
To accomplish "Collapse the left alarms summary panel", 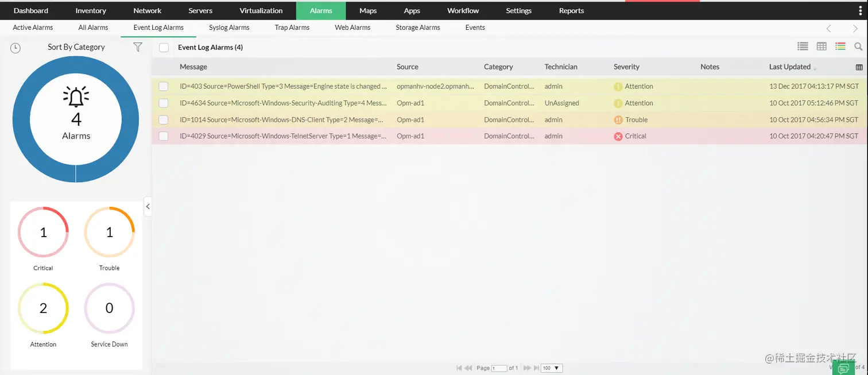I will [x=148, y=206].
